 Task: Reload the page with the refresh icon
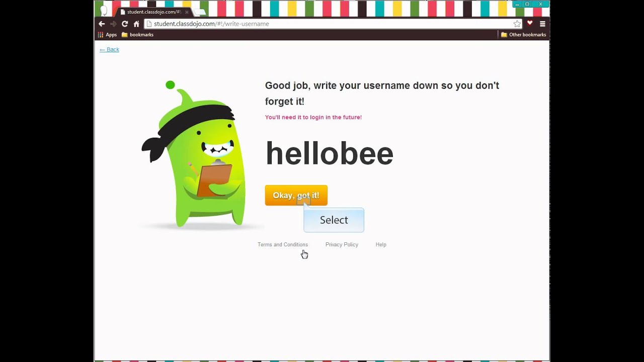pos(125,24)
